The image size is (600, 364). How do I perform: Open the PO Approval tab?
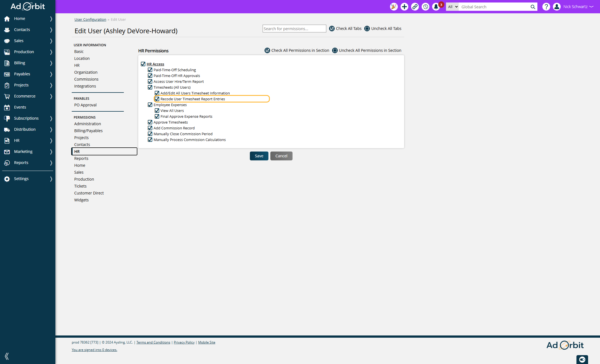(x=85, y=105)
